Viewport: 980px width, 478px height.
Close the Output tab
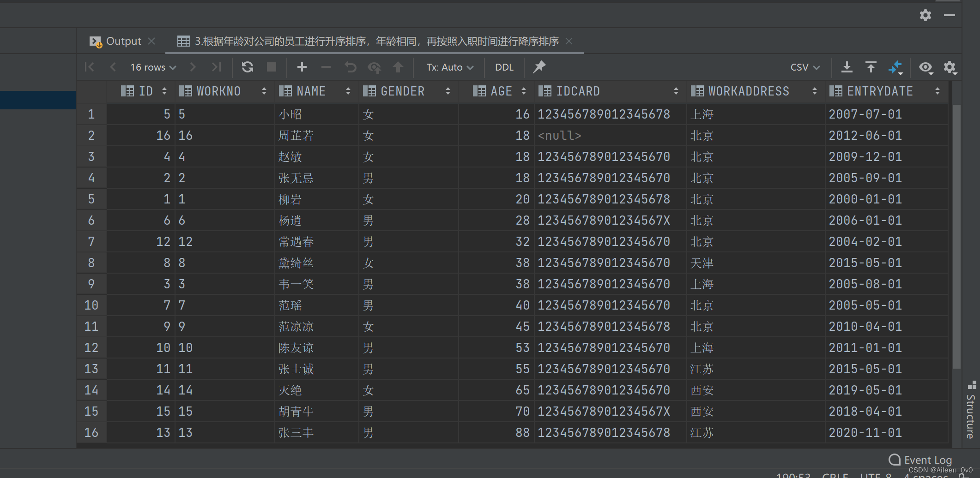point(151,41)
